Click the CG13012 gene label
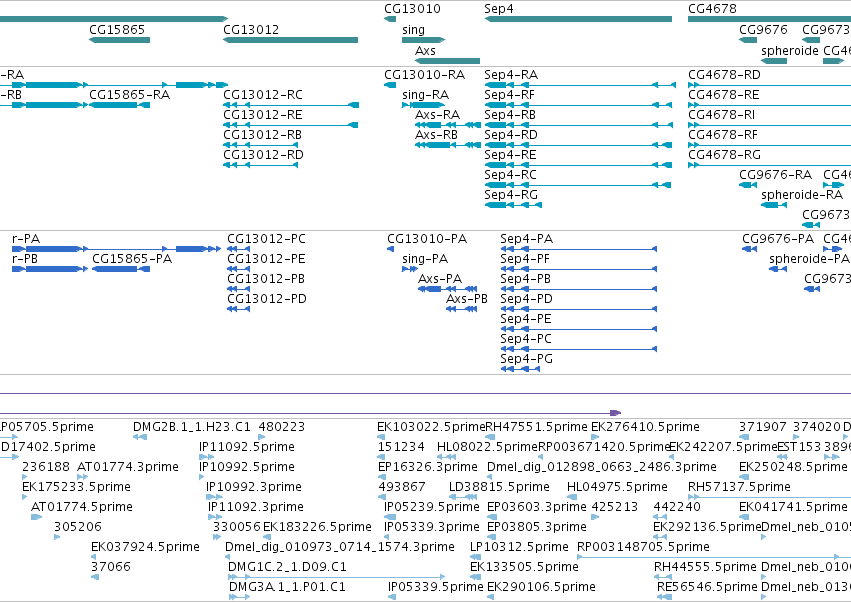 point(251,29)
